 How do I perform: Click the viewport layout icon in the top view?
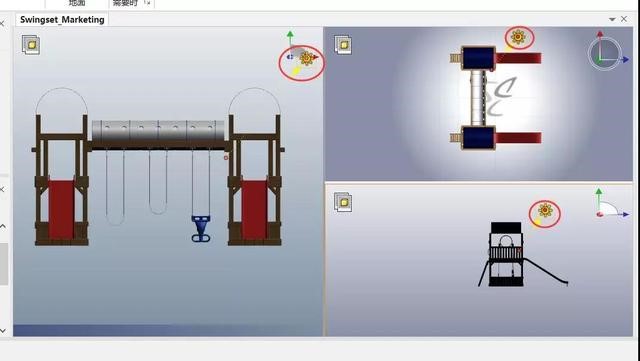pos(343,45)
